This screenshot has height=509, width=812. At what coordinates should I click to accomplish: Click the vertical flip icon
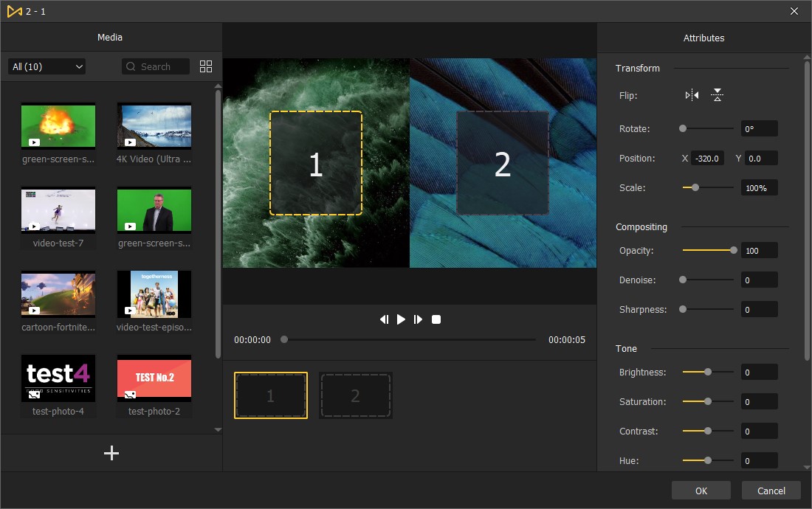pos(717,95)
